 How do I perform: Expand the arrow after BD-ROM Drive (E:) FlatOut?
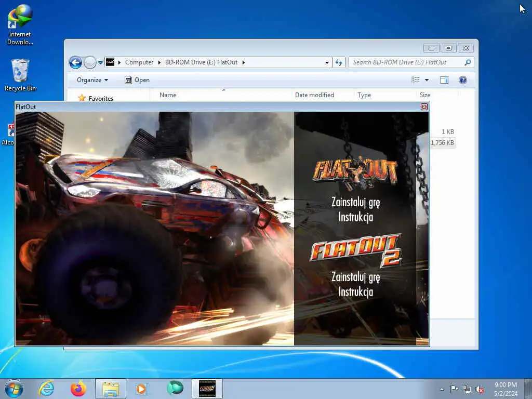(x=243, y=62)
